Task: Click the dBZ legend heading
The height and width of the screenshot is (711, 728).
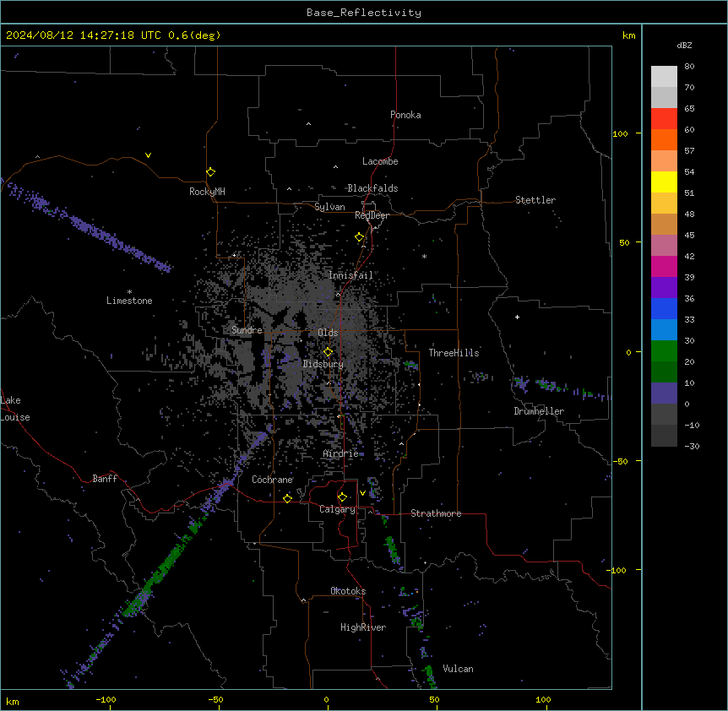Action: click(x=684, y=45)
